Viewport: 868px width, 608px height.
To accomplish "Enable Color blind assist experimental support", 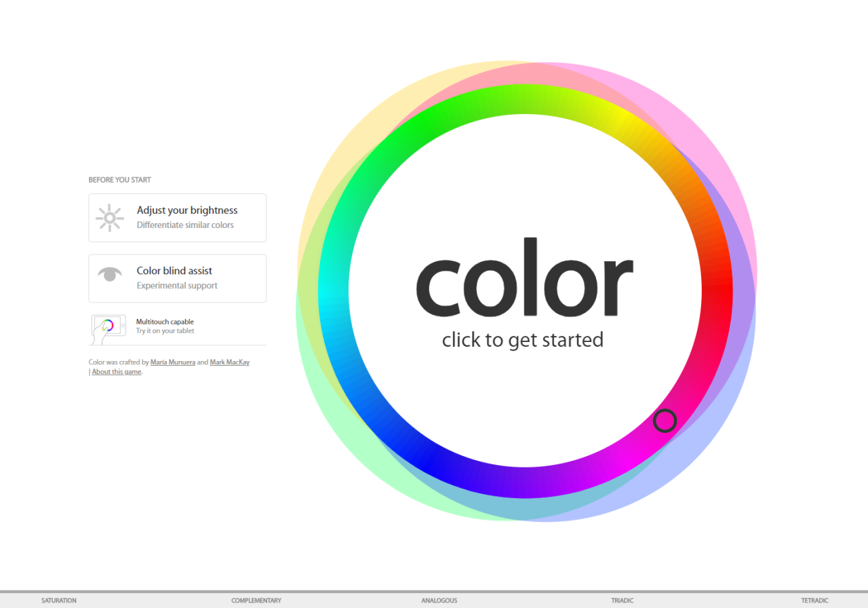I will click(x=178, y=278).
